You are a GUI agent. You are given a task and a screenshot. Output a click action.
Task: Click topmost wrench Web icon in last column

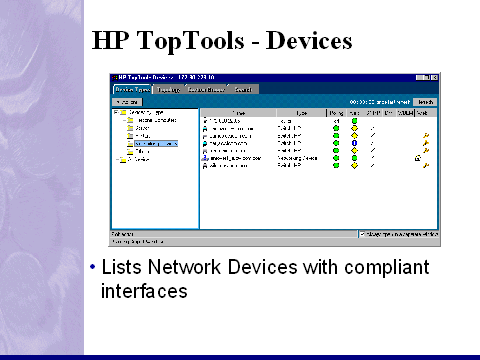[x=426, y=135]
